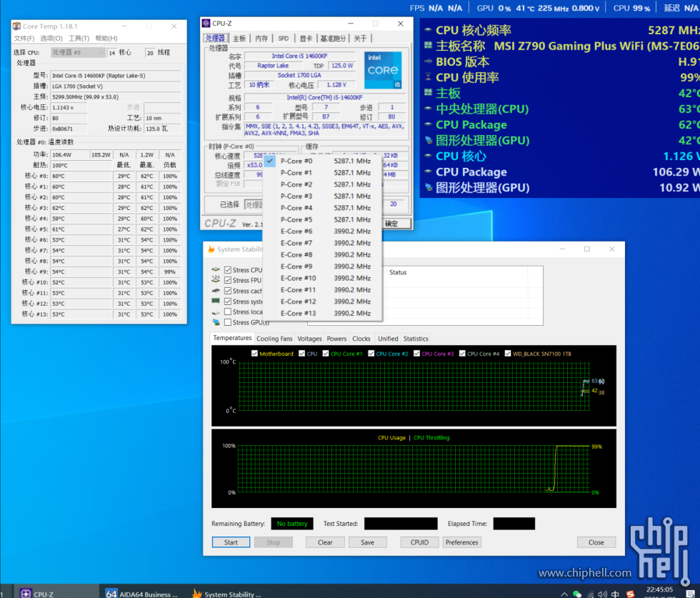Enable the Stress local disks checkbox
This screenshot has width=700, height=598.
click(228, 312)
